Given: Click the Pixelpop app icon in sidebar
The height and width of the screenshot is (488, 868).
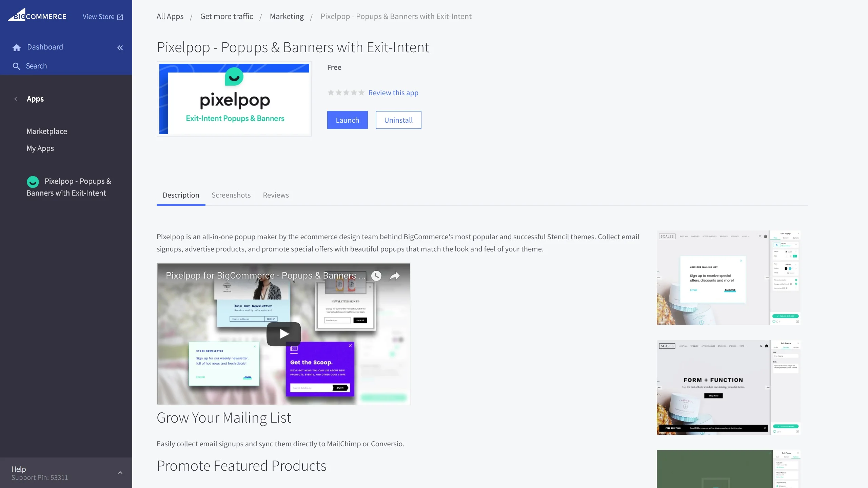Looking at the screenshot, I should click(x=33, y=181).
